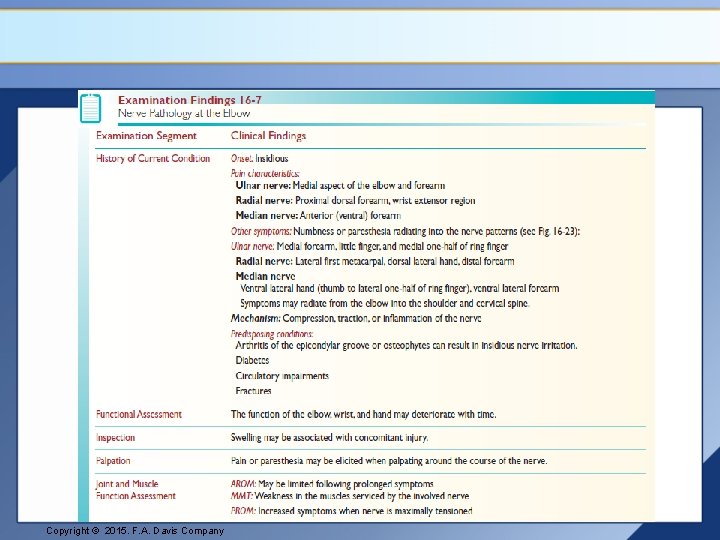Click 'AROM: May be limited following prolonged symptoms'

pos(332,484)
